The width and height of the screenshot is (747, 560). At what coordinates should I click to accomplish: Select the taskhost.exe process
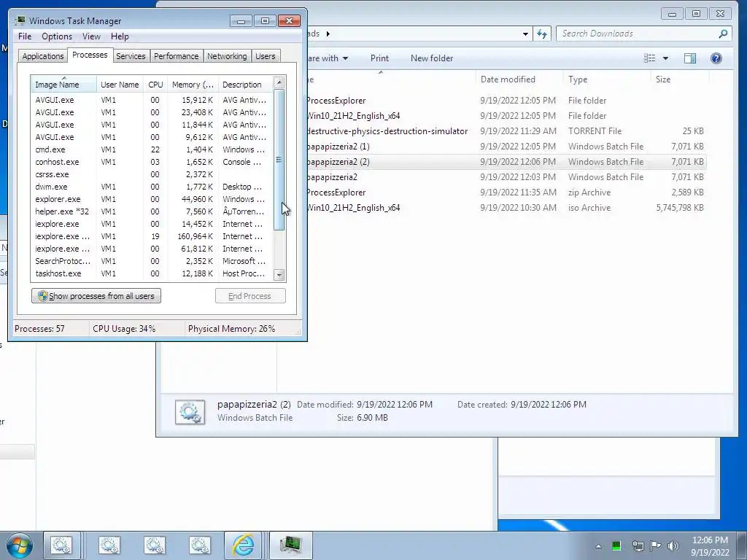[x=152, y=273]
